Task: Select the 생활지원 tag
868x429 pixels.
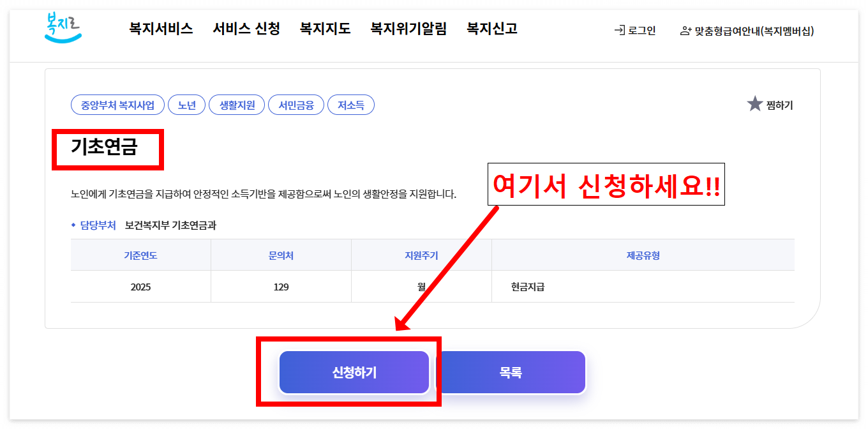Action: pos(236,105)
